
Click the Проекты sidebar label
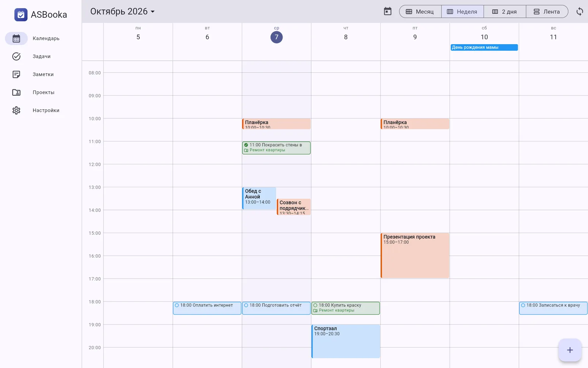click(43, 92)
